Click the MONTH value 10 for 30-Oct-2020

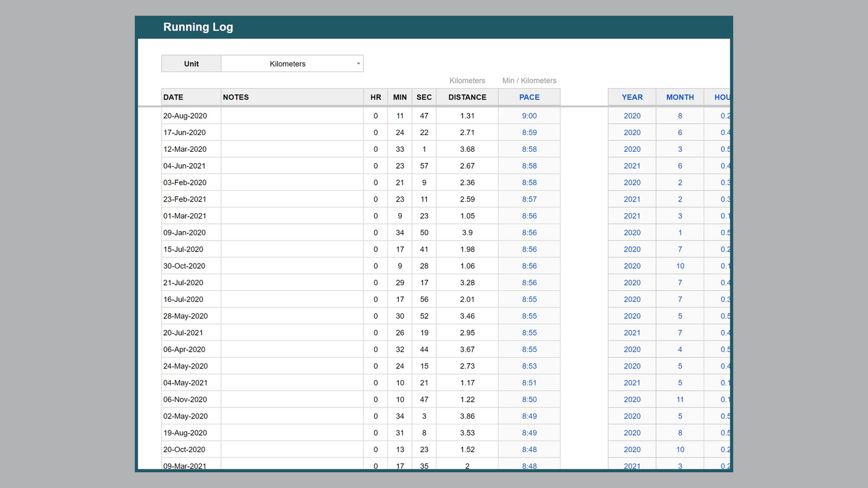coord(679,266)
